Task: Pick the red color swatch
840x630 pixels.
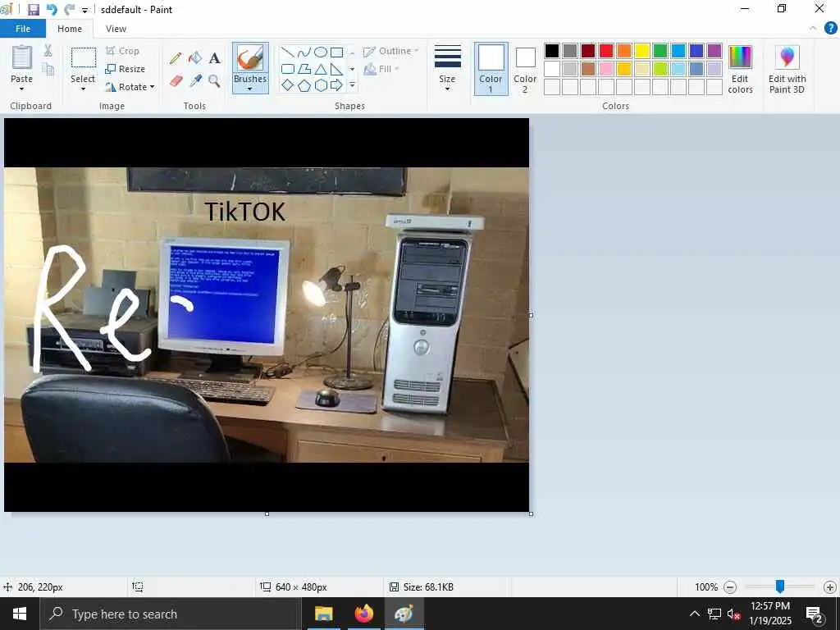Action: pos(606,51)
